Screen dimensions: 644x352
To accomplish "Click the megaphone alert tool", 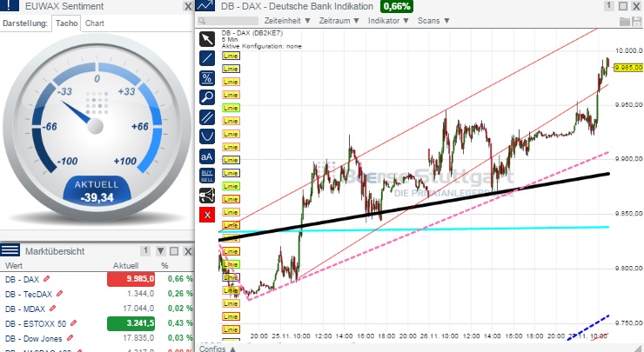I will 207,196.
